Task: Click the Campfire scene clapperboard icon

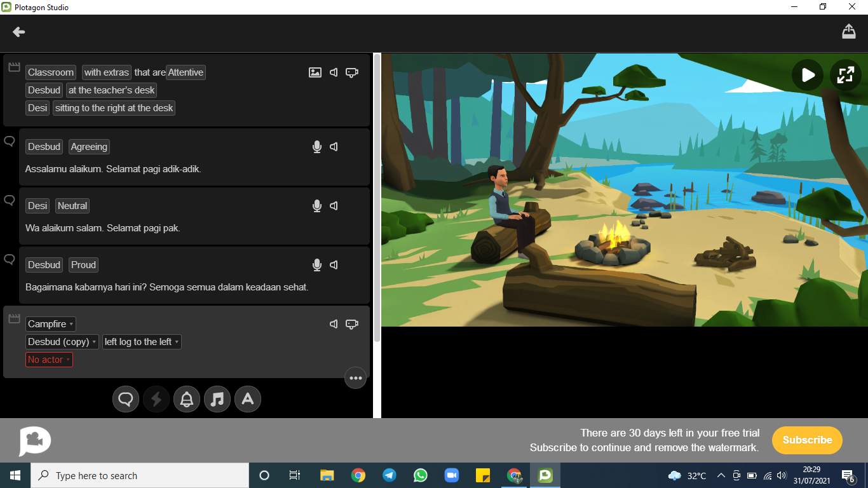Action: click(x=14, y=318)
